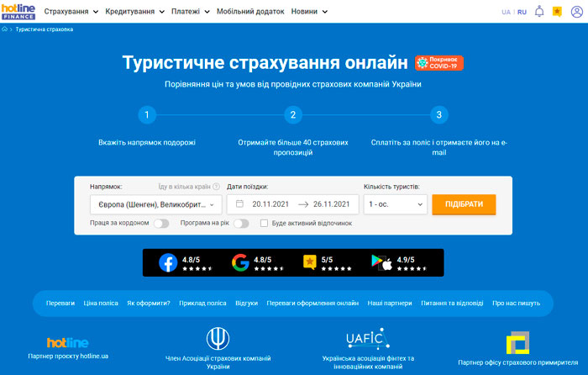Expand the 'Страхування' menu

71,12
